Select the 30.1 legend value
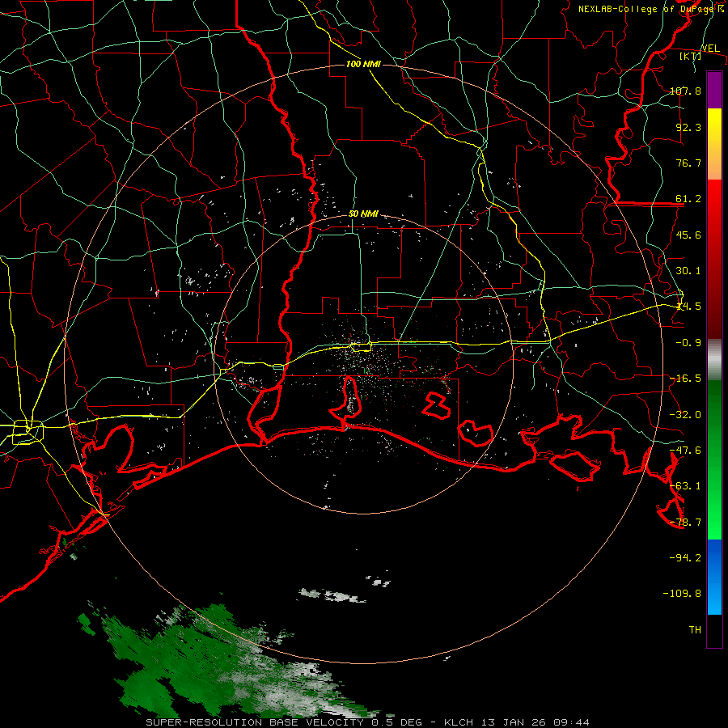Viewport: 728px width, 728px height. [688, 271]
